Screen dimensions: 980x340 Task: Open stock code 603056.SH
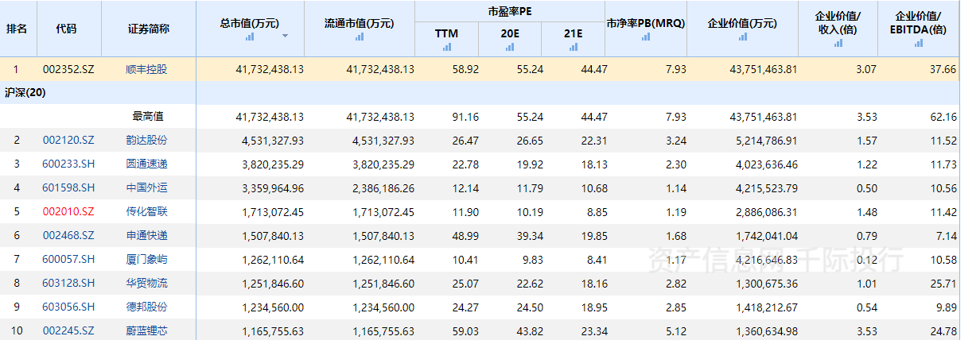point(68,307)
